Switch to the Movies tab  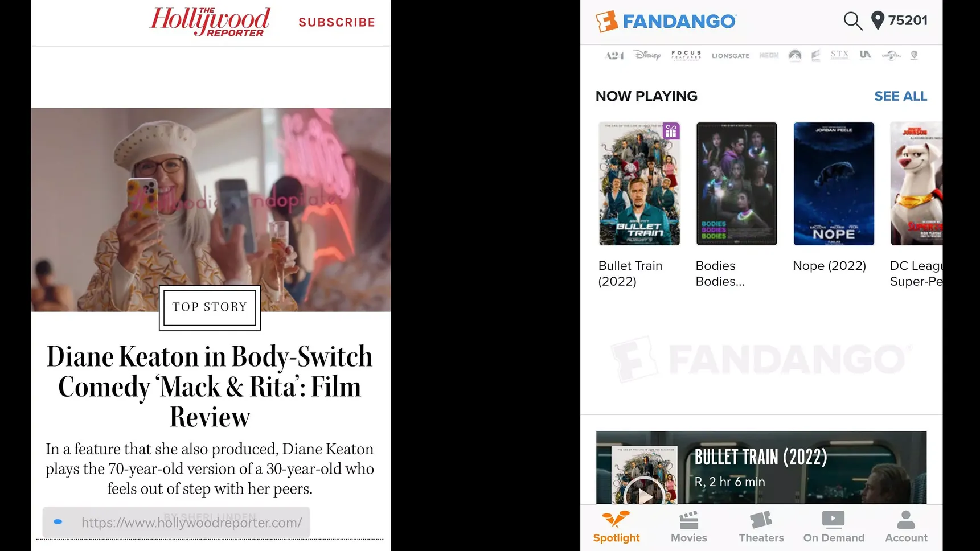(x=688, y=527)
